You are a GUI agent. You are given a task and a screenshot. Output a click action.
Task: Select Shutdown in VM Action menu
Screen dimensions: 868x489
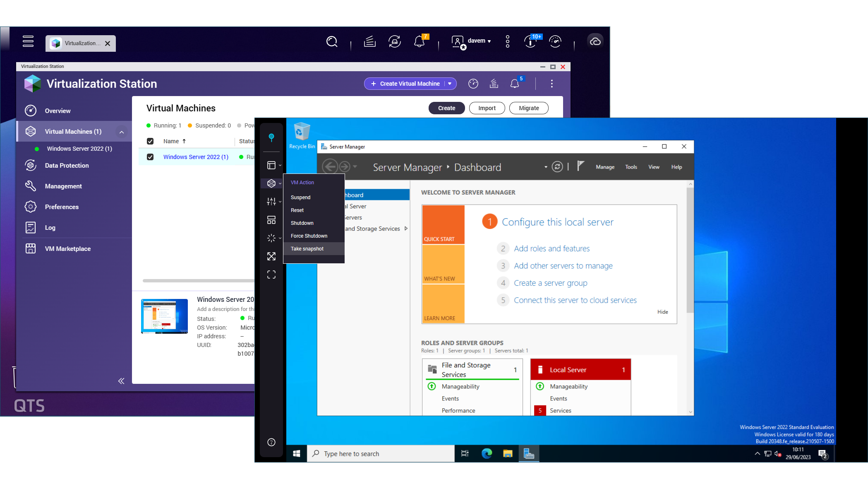314,223
